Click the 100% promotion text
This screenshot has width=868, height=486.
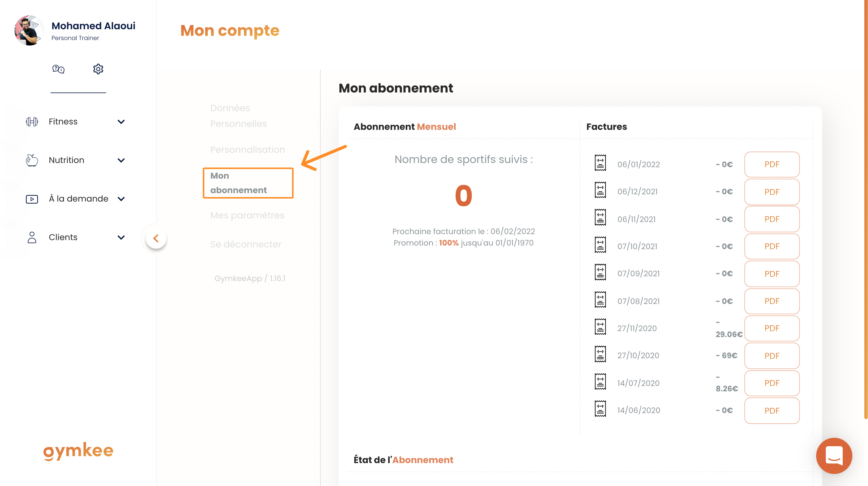tap(448, 243)
